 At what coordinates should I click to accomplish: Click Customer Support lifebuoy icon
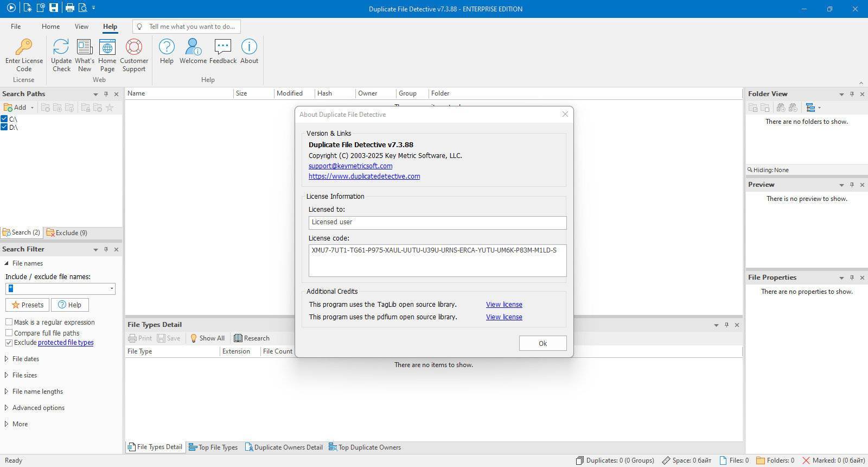[x=134, y=55]
